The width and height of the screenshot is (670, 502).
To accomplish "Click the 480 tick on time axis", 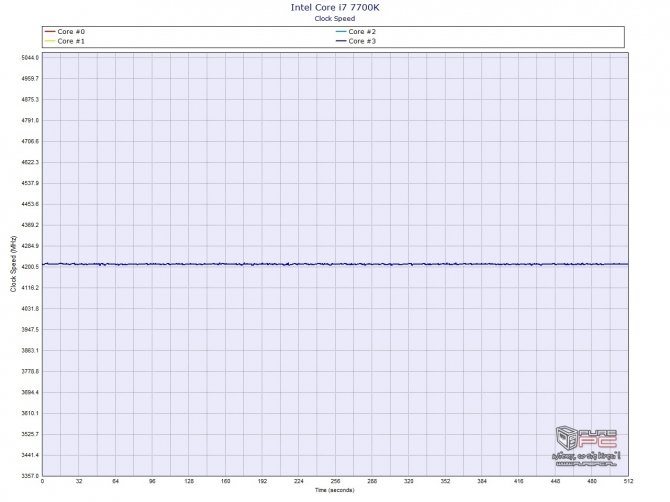I will point(592,481).
